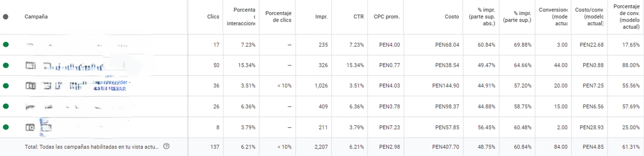This screenshot has width=644, height=156.
Task: Click the CTR column header
Action: [358, 17]
